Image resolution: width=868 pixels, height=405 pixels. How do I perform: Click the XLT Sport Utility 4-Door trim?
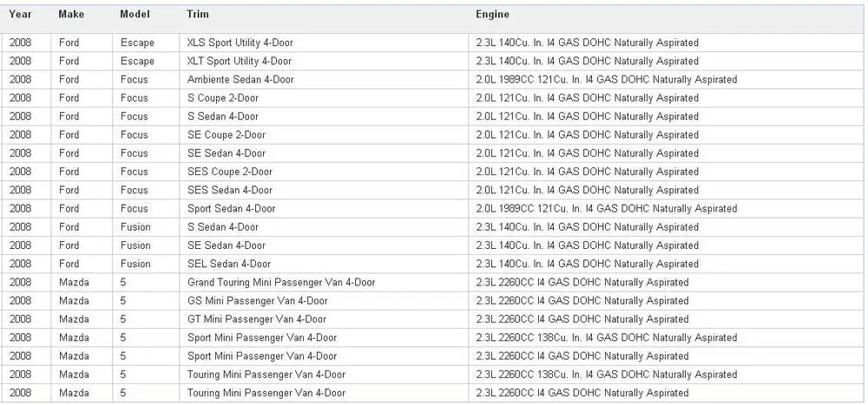pos(240,61)
